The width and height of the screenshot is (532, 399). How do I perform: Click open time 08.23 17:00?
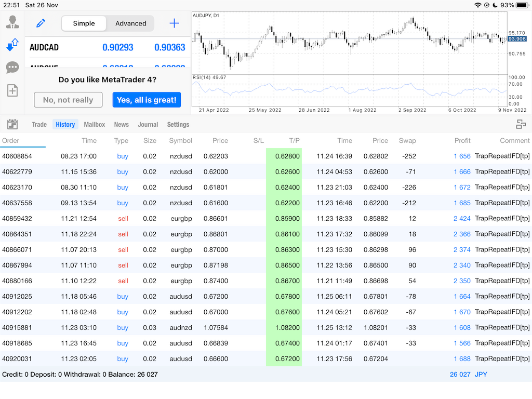point(79,156)
